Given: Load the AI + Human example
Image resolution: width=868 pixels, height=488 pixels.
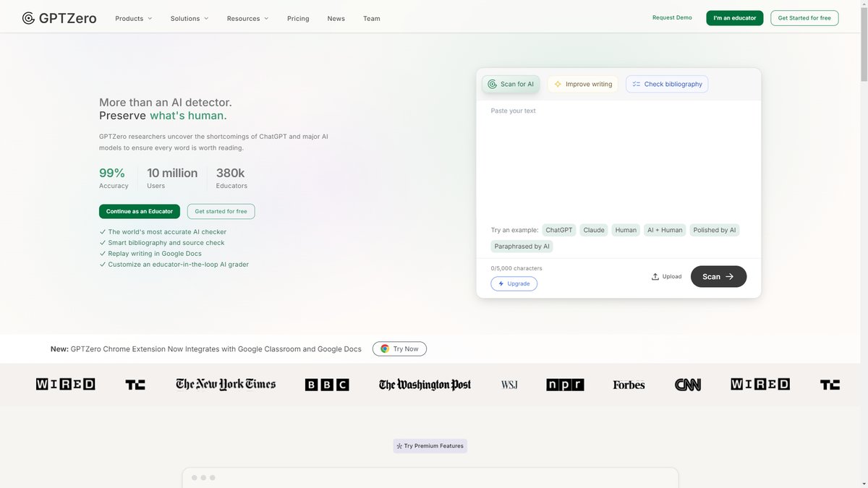Looking at the screenshot, I should click(x=665, y=230).
